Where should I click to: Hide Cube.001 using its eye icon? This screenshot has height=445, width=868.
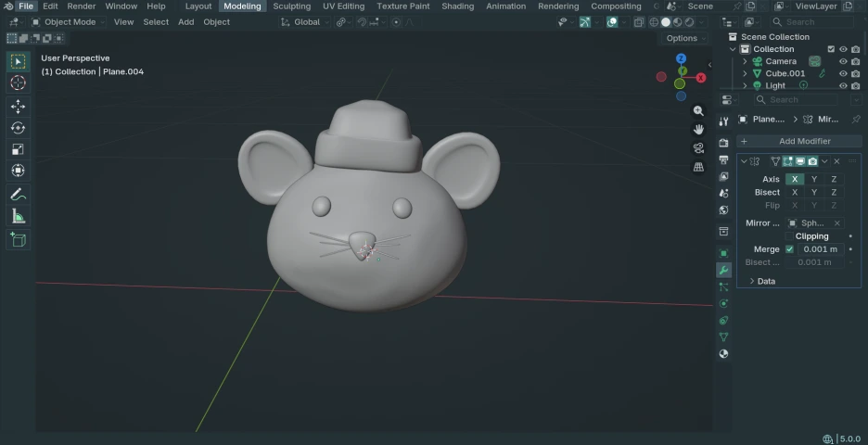coord(843,73)
